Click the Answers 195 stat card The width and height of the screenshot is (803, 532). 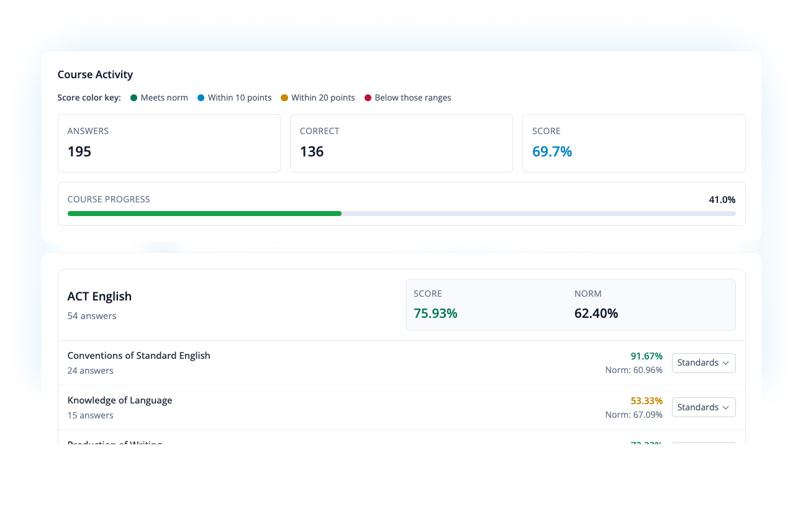click(169, 143)
